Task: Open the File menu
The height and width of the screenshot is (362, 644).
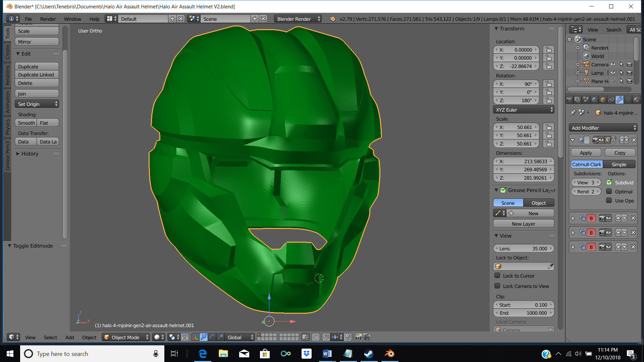Action: click(29, 19)
